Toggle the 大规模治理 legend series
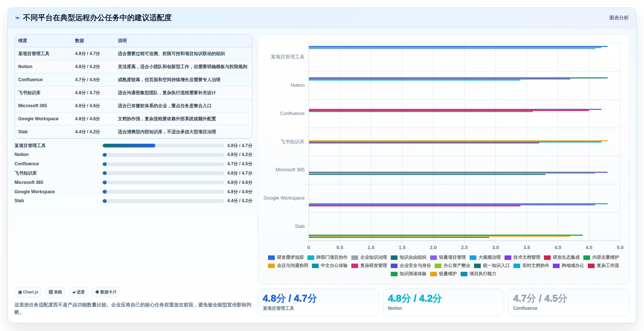Screen dimensions: 644x331 tap(485, 257)
